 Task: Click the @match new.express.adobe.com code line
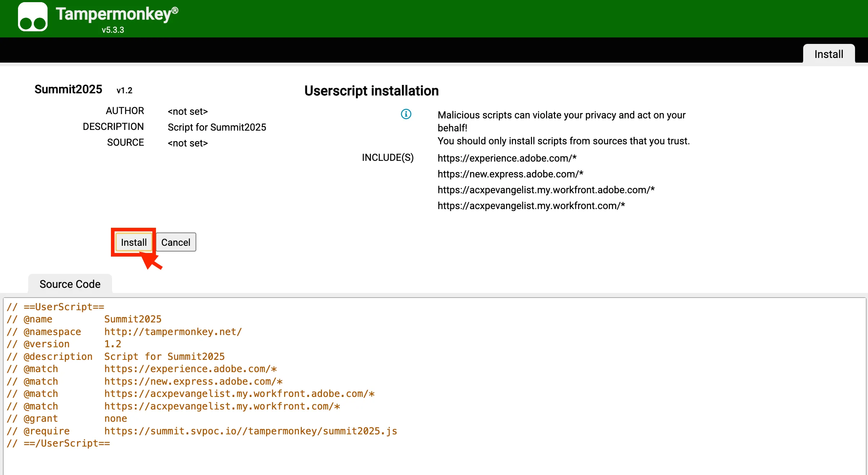(x=144, y=381)
